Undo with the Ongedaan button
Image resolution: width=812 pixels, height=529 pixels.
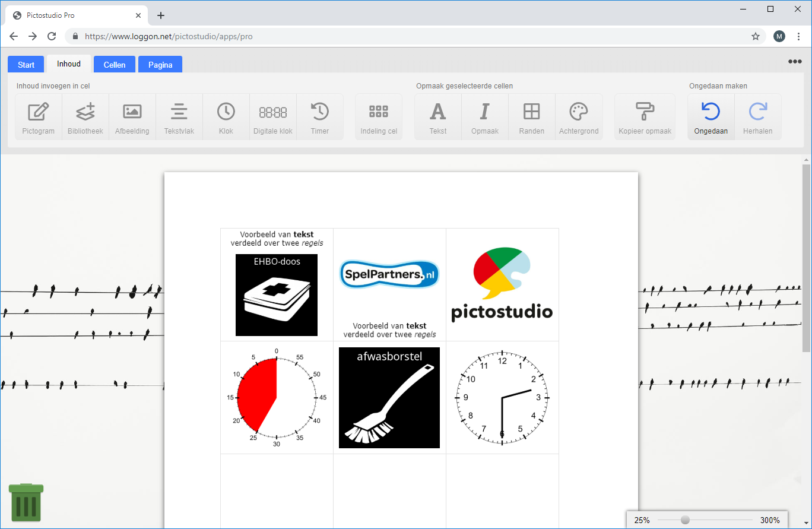tap(710, 116)
